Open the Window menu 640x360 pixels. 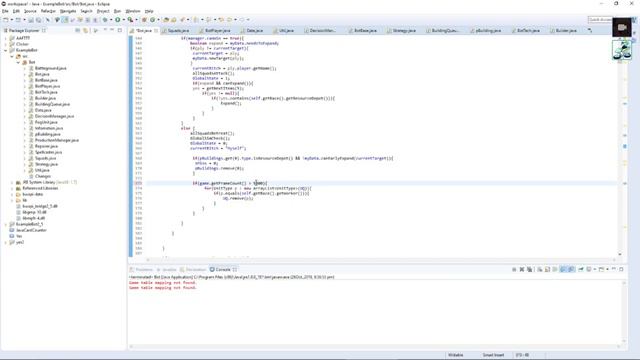pyautogui.click(x=133, y=11)
